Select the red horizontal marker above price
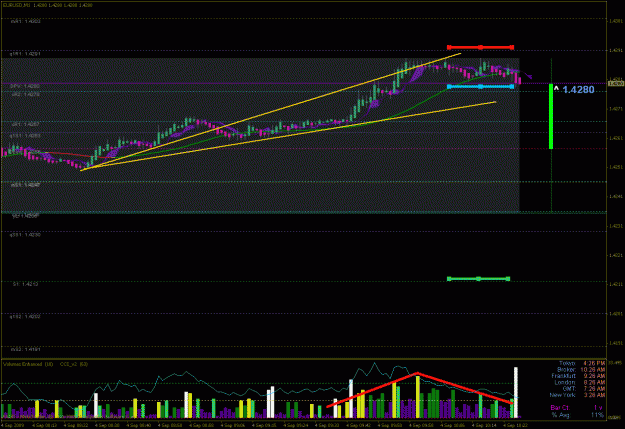 coord(480,47)
